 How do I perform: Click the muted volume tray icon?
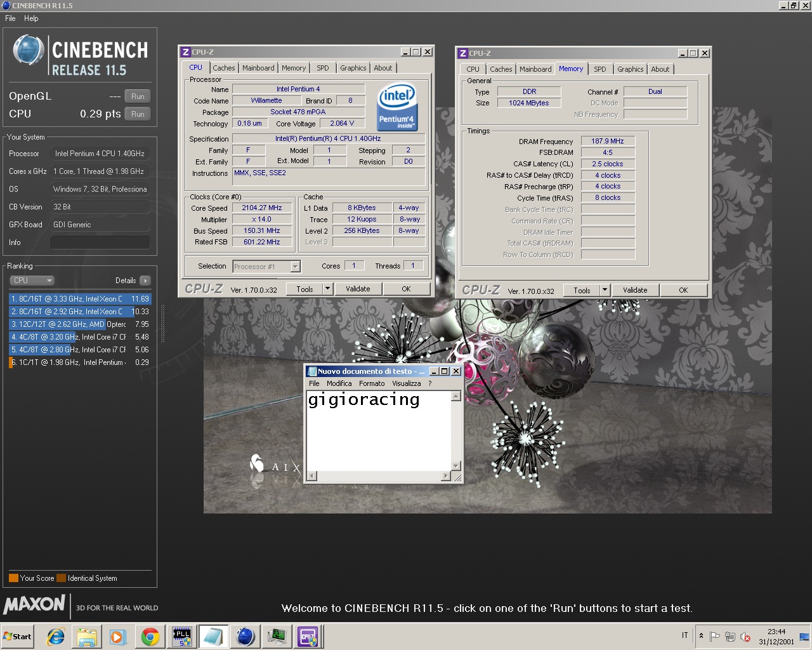point(745,637)
